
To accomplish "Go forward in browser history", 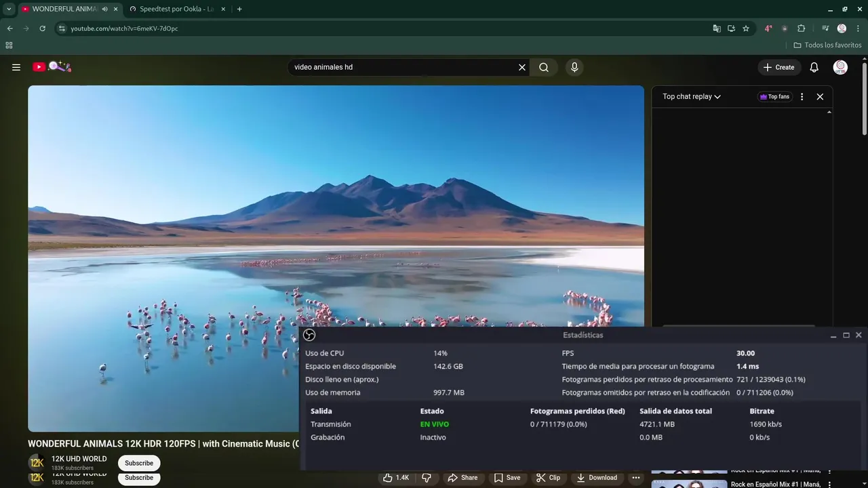I will (x=26, y=28).
